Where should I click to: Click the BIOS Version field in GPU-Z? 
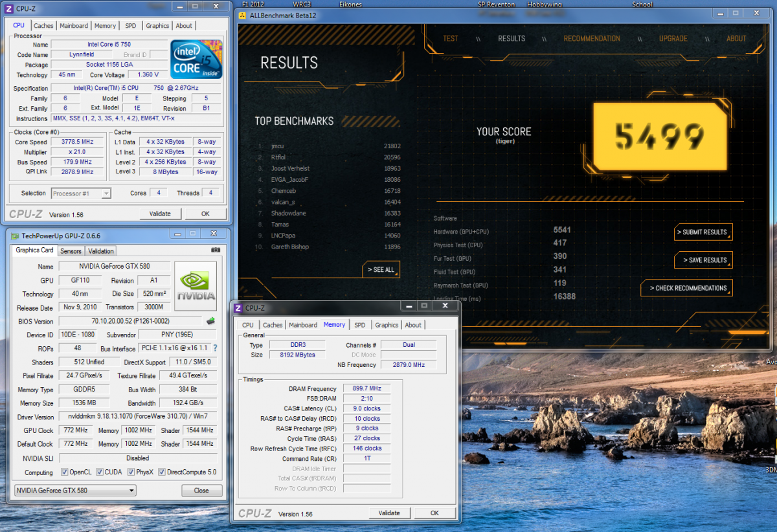click(x=130, y=321)
